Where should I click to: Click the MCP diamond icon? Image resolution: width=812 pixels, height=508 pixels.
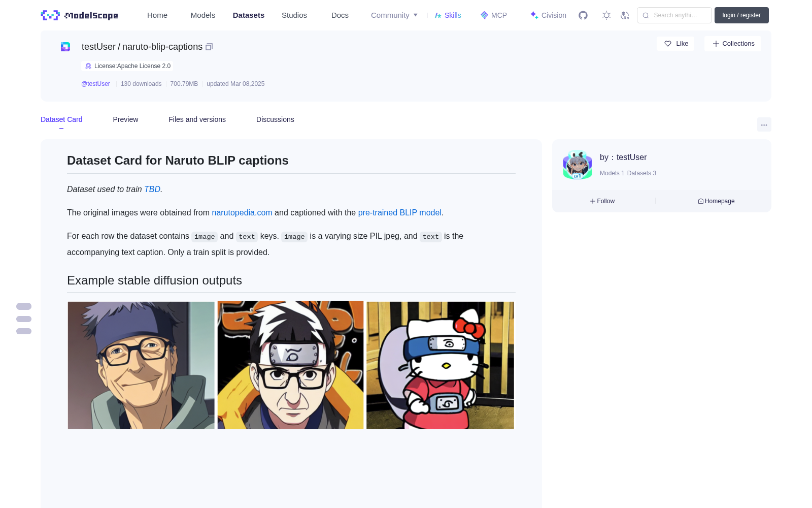[484, 15]
